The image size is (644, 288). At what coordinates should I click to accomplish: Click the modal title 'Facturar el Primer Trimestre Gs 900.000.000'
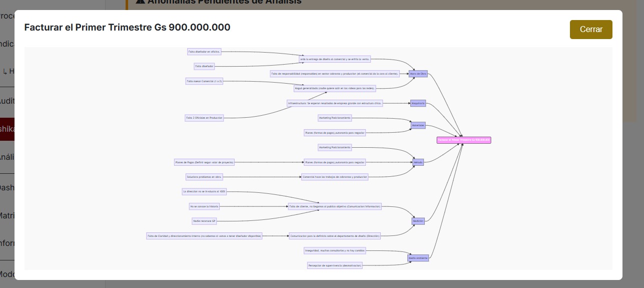(128, 28)
